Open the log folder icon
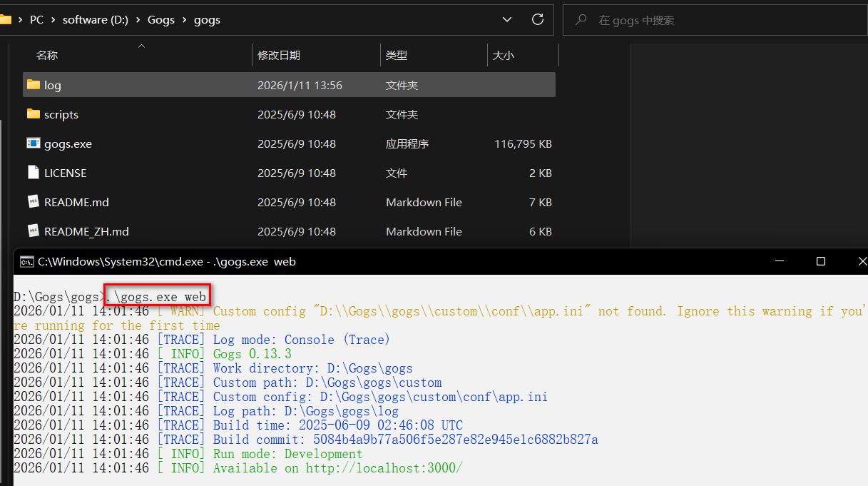This screenshot has width=868, height=486. (33, 85)
